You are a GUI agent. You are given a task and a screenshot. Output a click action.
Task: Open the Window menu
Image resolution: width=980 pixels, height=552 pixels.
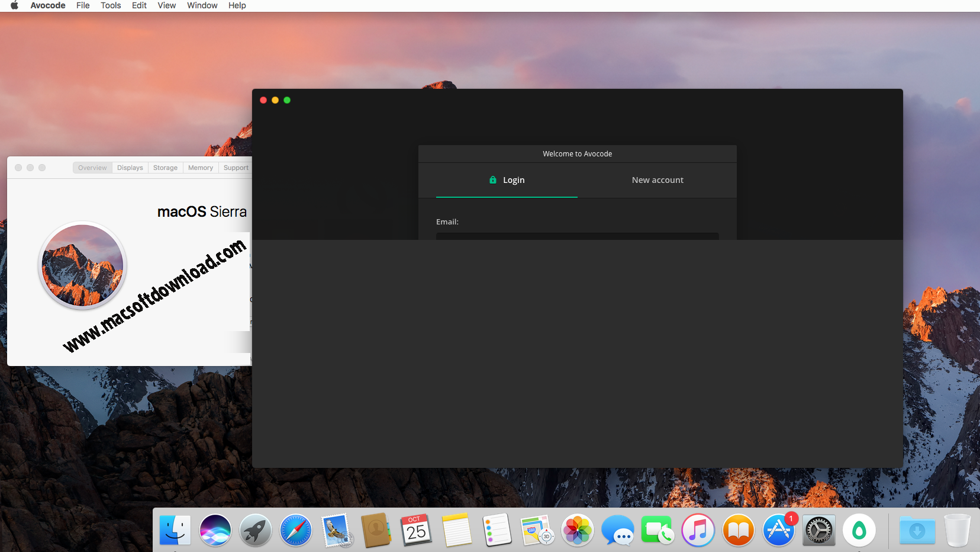click(202, 5)
